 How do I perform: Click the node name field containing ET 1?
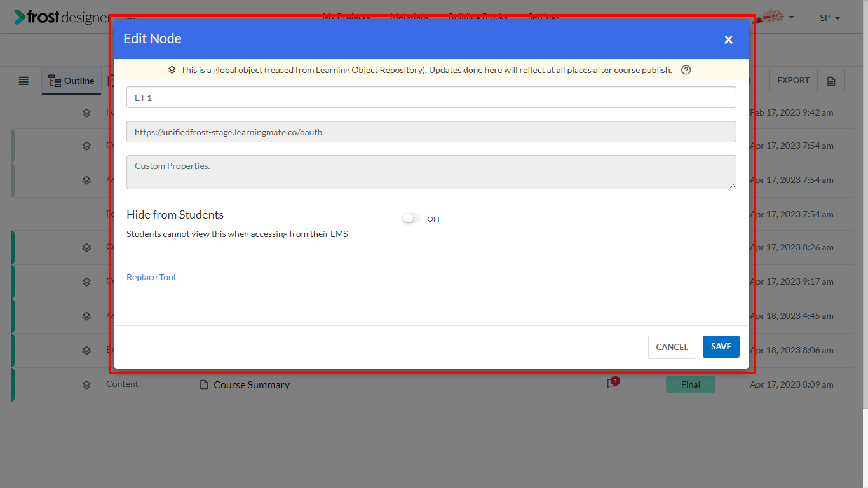[431, 97]
